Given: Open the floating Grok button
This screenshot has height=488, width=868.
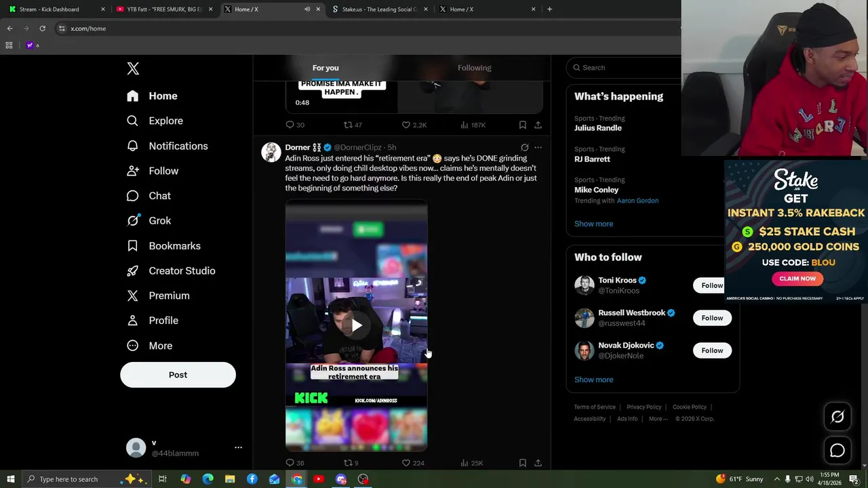Looking at the screenshot, I should click(837, 417).
